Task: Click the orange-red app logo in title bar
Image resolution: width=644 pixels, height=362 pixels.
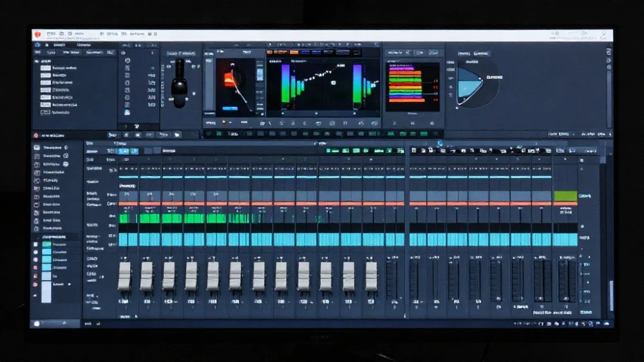Action: tap(38, 35)
